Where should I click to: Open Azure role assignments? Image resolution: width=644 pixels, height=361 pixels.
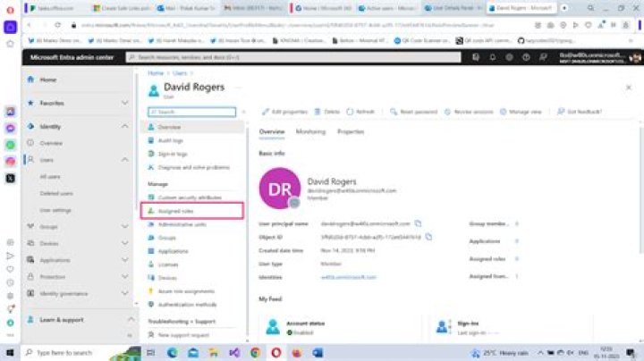coord(186,291)
